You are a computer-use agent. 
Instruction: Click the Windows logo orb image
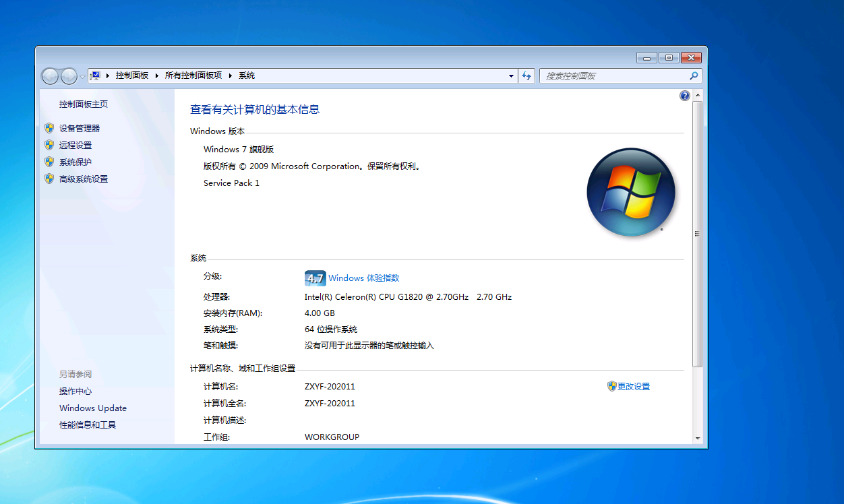631,192
